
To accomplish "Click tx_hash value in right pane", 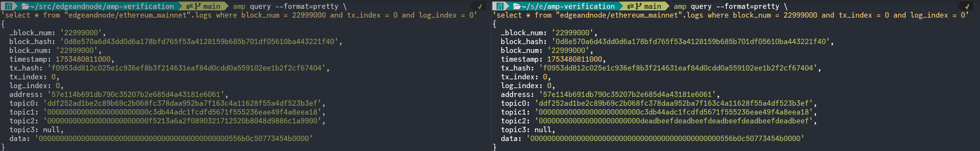I will click(x=678, y=68).
